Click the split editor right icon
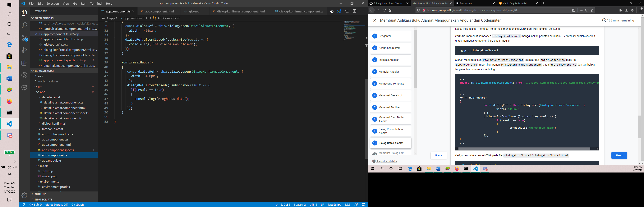This screenshot has width=644, height=207. (x=355, y=11)
